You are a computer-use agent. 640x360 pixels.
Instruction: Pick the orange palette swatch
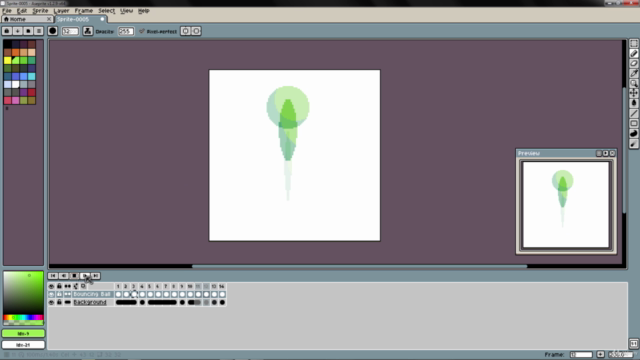(x=16, y=52)
